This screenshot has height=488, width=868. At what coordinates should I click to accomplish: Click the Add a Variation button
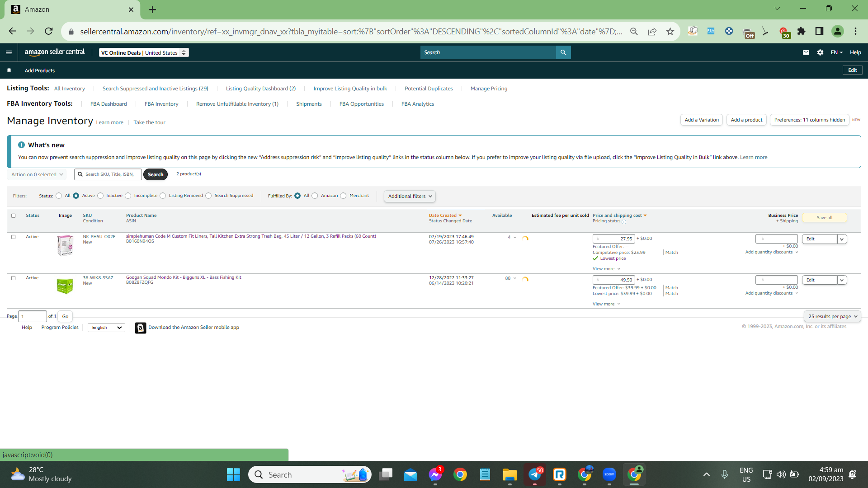tap(702, 120)
